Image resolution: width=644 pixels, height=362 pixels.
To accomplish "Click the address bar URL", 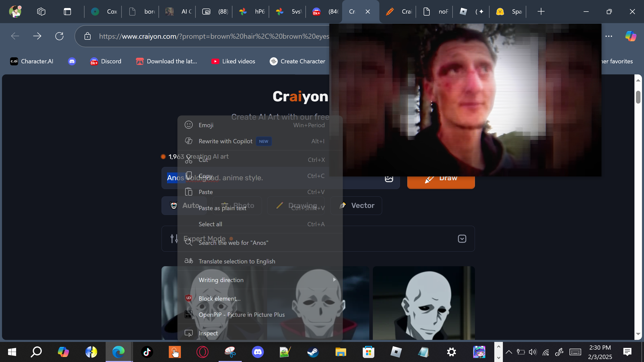I will point(214,36).
